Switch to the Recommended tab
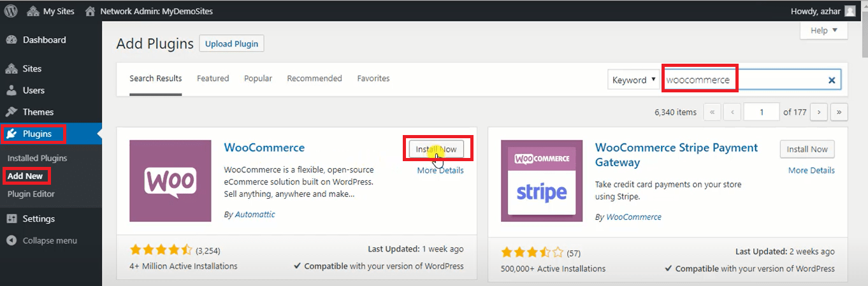 (314, 78)
